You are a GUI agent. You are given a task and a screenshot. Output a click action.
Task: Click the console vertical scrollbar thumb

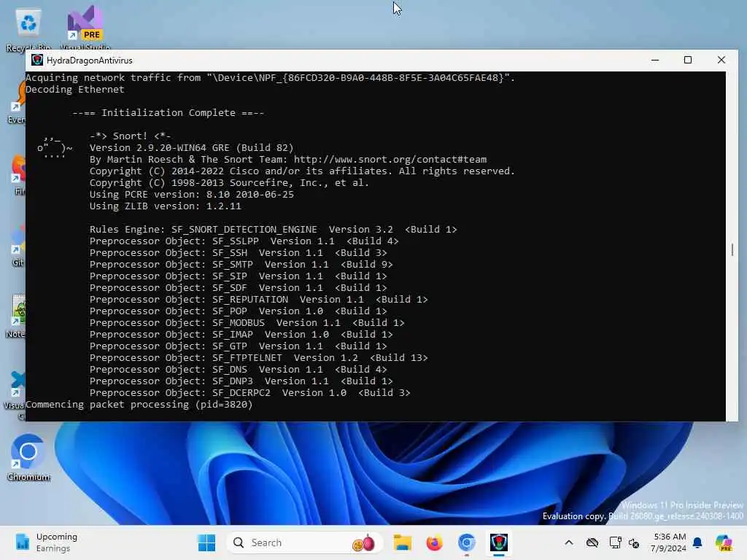click(732, 249)
